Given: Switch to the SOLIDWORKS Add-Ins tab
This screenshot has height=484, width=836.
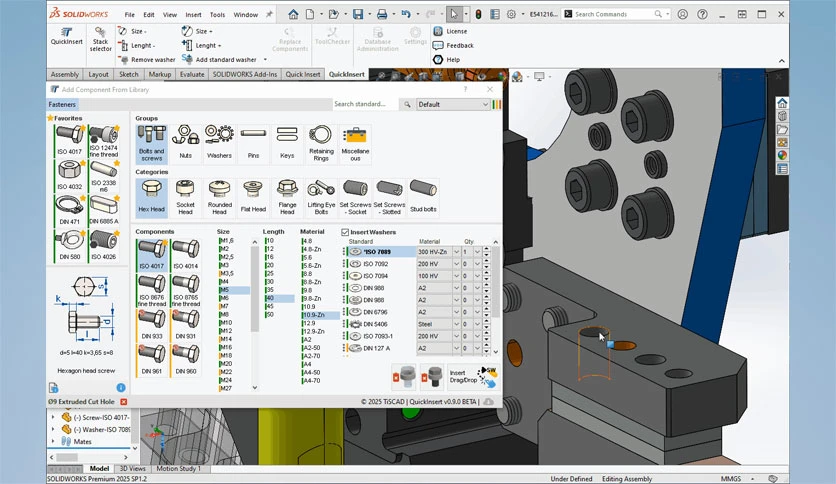Looking at the screenshot, I should pos(245,75).
